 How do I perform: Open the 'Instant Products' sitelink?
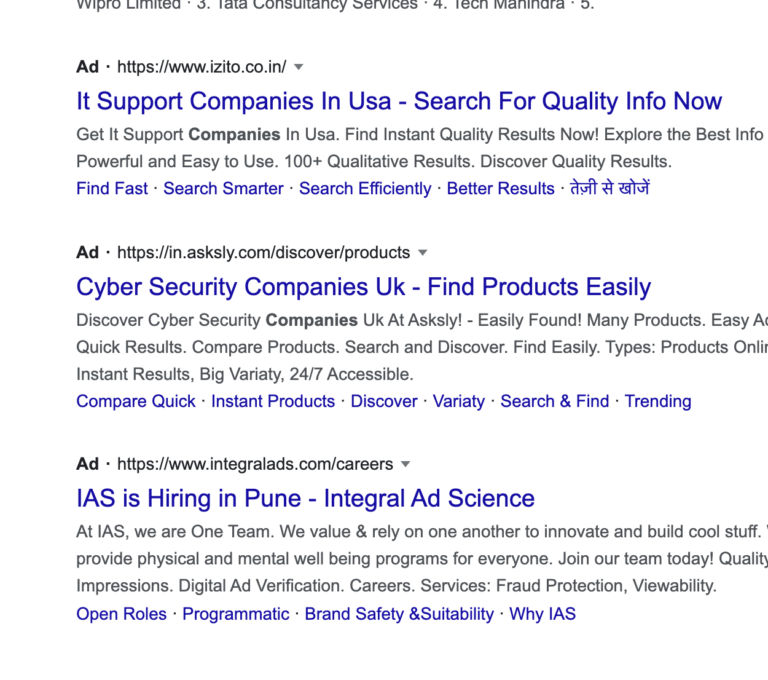pyautogui.click(x=273, y=401)
